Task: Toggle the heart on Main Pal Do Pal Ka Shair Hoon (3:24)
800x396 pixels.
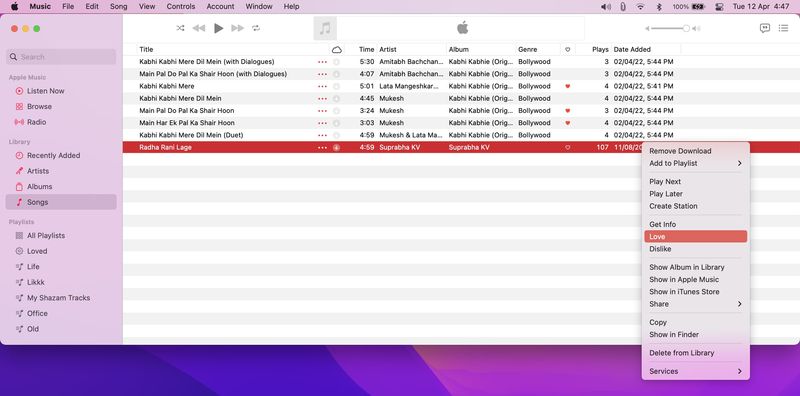Action: tap(567, 111)
